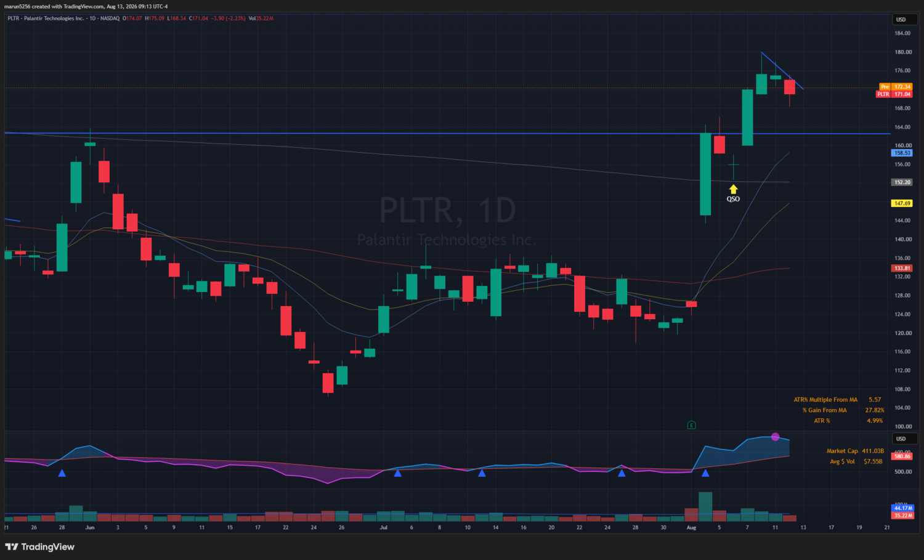Click the '% Gain From MA' value 27.82%

click(x=875, y=410)
